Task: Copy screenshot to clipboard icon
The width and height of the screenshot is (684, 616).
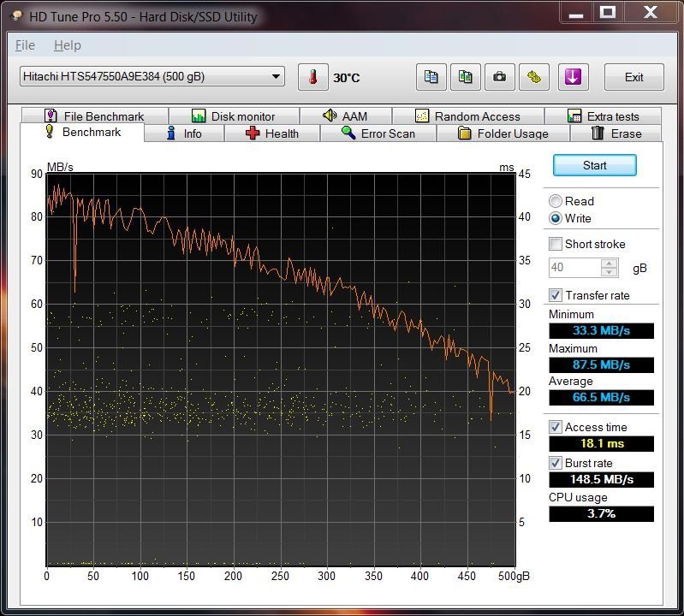Action: click(465, 77)
